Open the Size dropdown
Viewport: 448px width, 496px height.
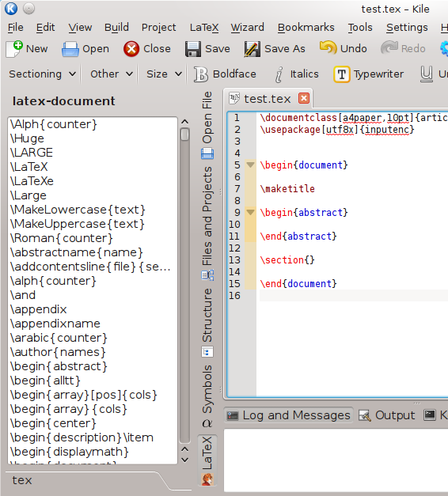[165, 74]
